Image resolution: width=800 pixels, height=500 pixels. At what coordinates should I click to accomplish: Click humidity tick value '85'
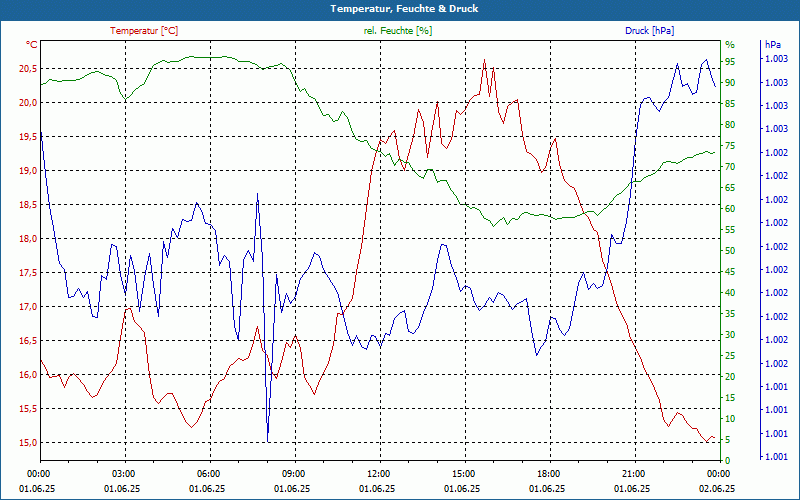pos(730,104)
